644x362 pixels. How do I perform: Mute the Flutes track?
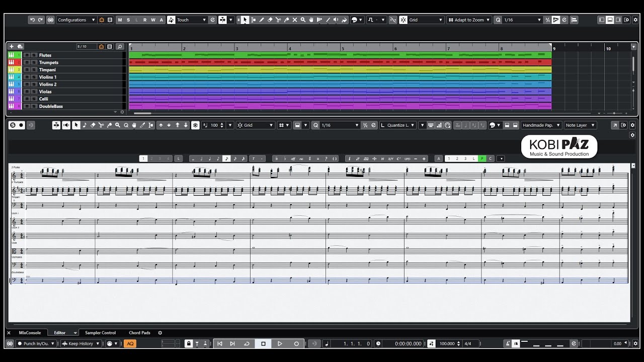[x=27, y=55]
